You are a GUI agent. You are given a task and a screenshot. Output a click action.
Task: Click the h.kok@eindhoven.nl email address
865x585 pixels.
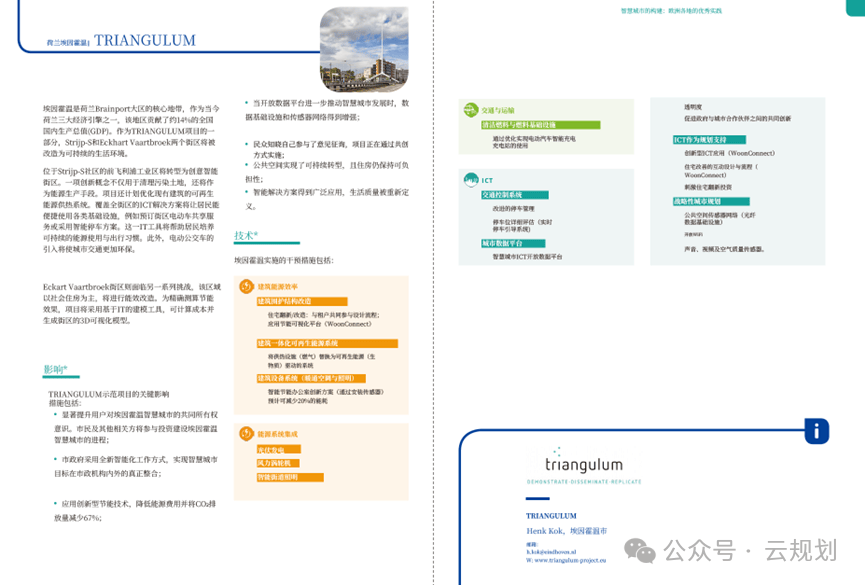[553, 552]
